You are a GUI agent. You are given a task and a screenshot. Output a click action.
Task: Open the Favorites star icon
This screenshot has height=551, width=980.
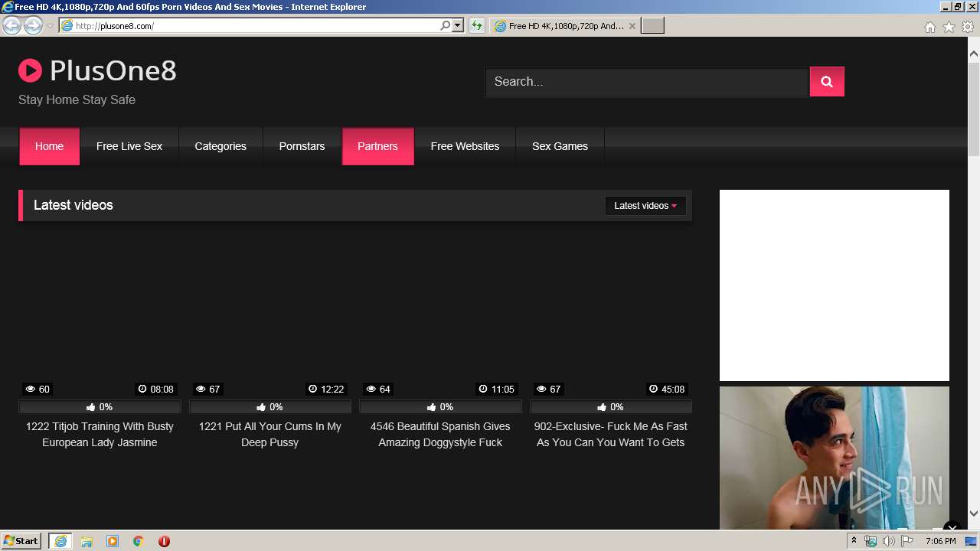949,27
